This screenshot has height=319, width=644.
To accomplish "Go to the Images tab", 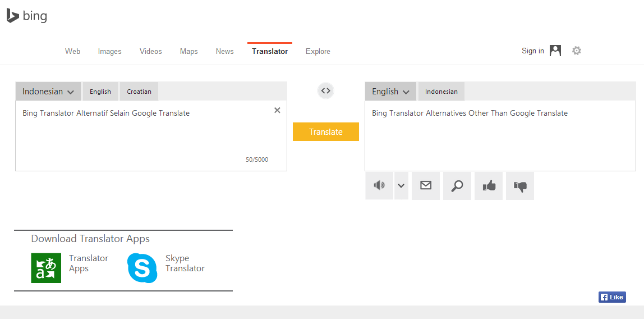I will 109,51.
